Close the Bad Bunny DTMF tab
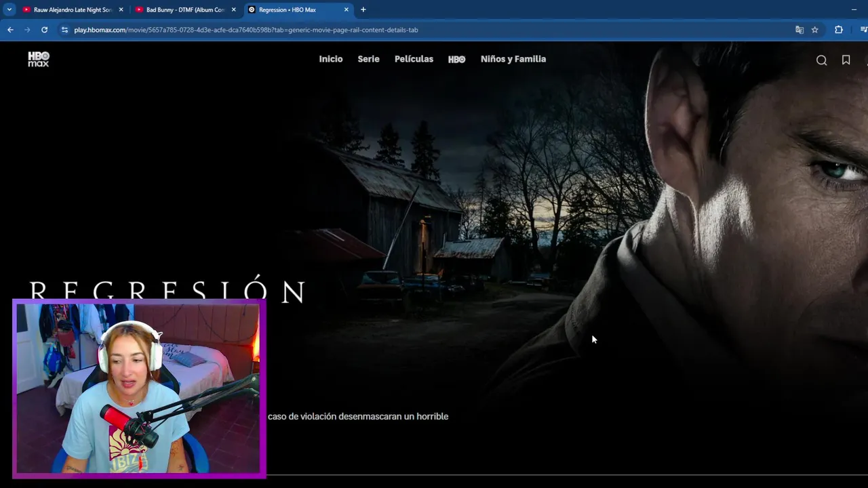This screenshot has width=868, height=488. (x=233, y=9)
